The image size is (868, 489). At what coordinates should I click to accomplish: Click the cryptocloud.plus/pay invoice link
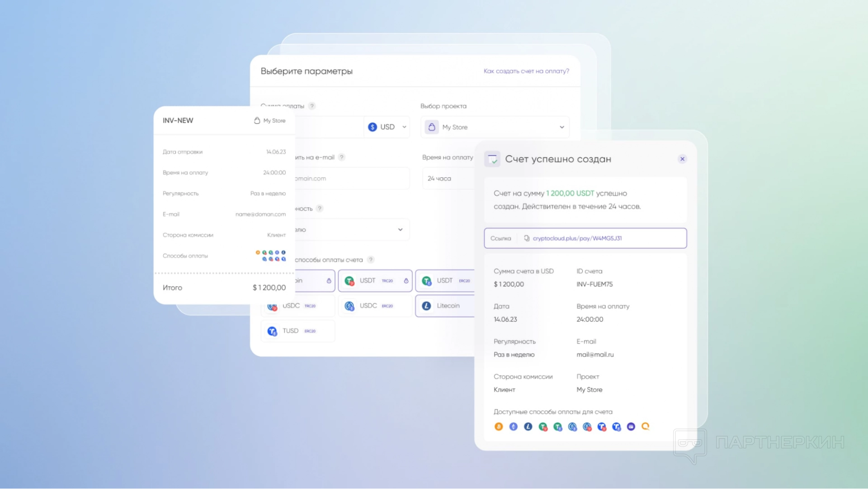point(577,238)
